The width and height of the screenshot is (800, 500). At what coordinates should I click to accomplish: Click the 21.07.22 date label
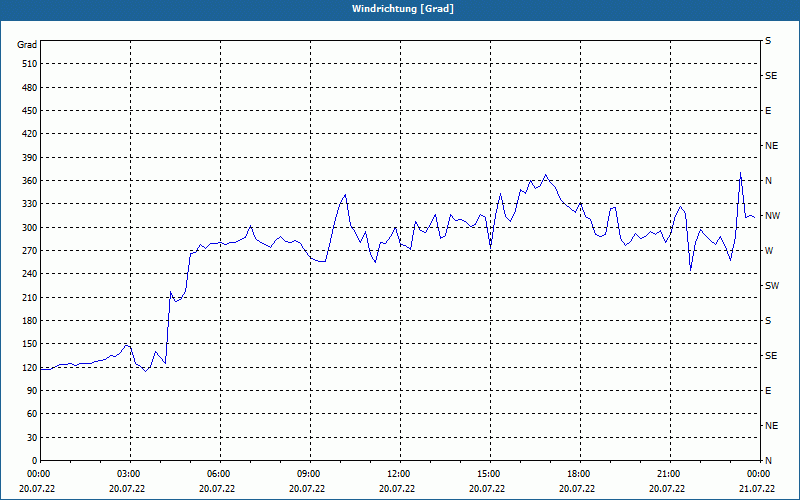click(x=757, y=489)
